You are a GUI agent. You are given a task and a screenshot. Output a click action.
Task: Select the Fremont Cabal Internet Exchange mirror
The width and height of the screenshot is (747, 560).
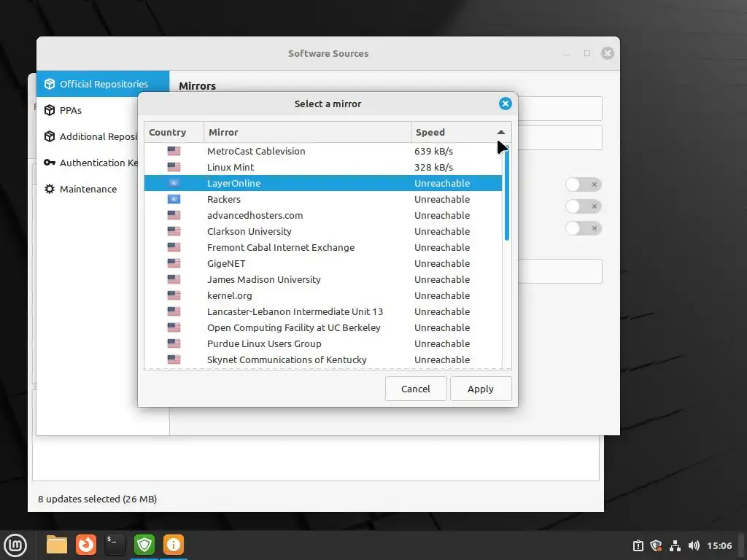(323, 248)
